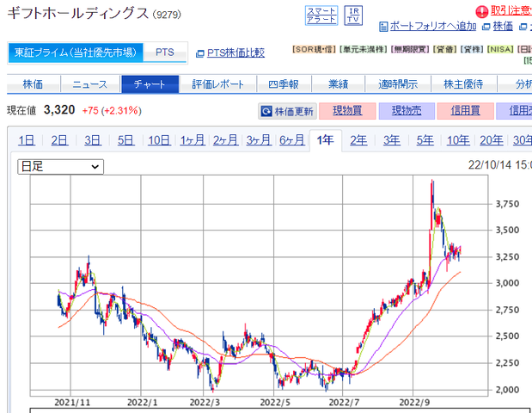
Task: Click the 22/10/14 timestamp text
Action: click(x=499, y=165)
